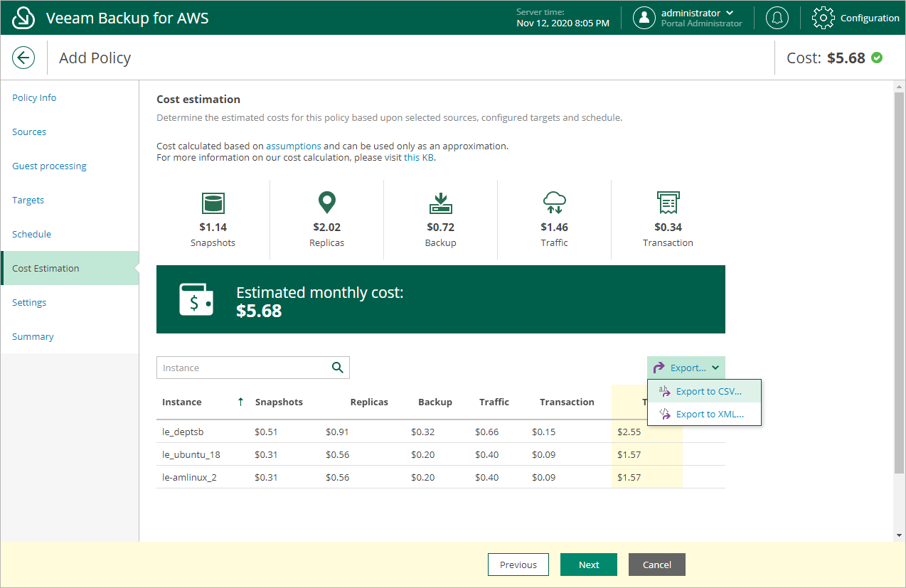Click the Export arrow icon
906x588 pixels.
659,368
